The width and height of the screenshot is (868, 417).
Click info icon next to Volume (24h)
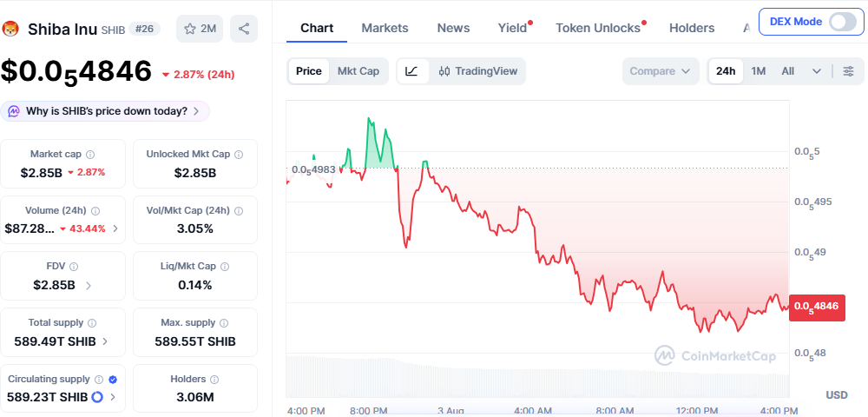(95, 211)
